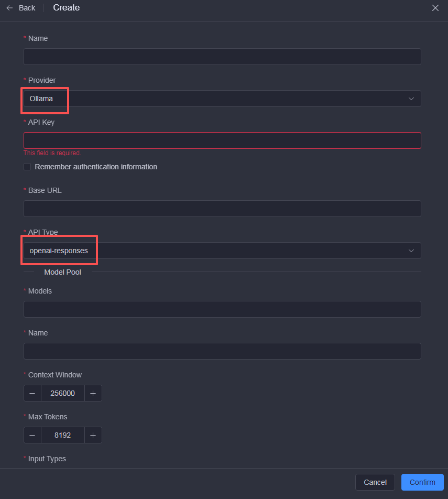Click the API Type dropdown chevron icon
The image size is (448, 499).
(411, 251)
